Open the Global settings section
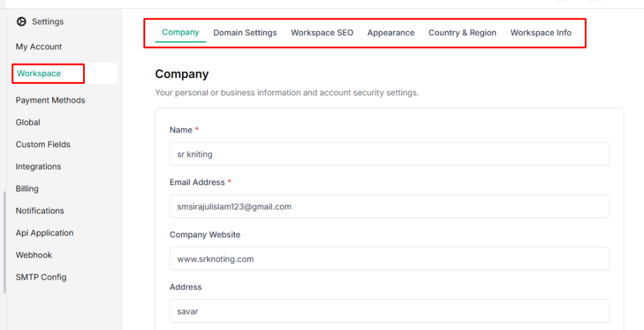The height and width of the screenshot is (330, 644). pos(28,122)
